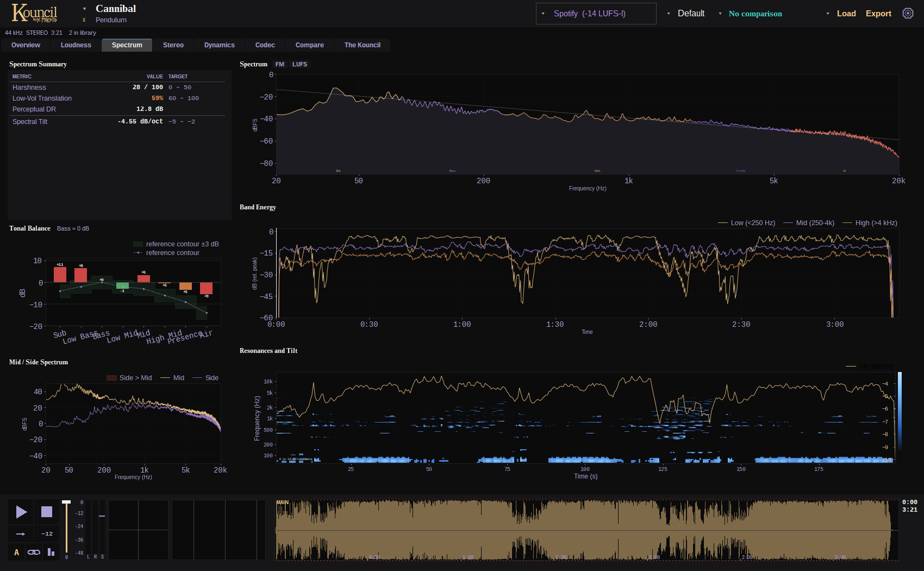Open the Load dropdown arrow
The height and width of the screenshot is (571, 924).
(828, 14)
